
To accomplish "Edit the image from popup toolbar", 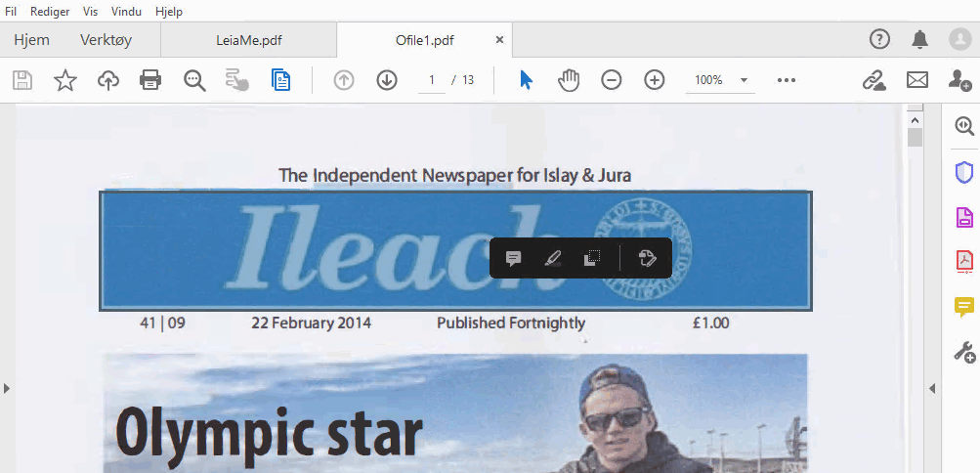I will coord(648,258).
